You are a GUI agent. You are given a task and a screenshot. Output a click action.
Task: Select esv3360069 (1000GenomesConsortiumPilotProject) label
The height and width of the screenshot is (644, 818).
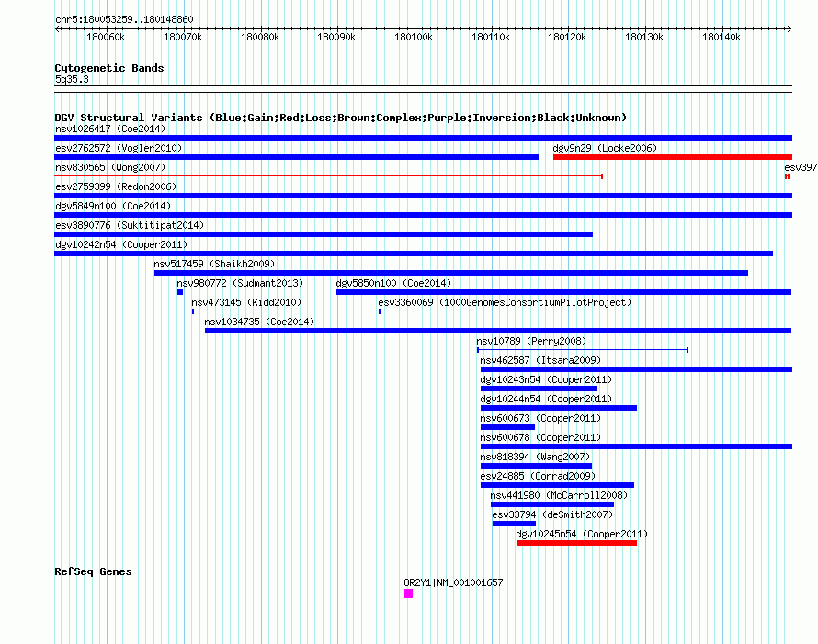tap(505, 302)
